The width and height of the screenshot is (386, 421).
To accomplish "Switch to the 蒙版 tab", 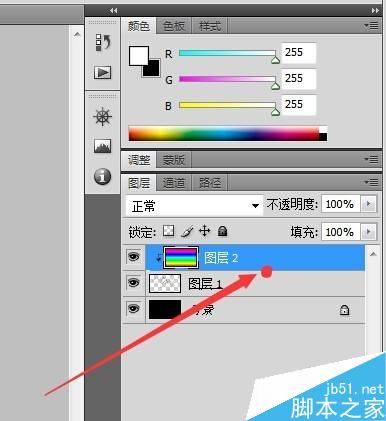I will (x=174, y=160).
